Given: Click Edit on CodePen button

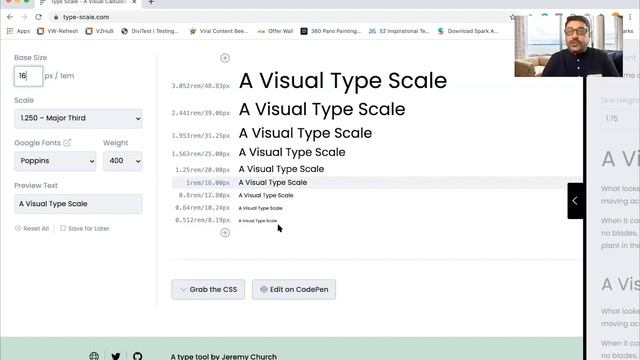Looking at the screenshot, I should (x=294, y=289).
